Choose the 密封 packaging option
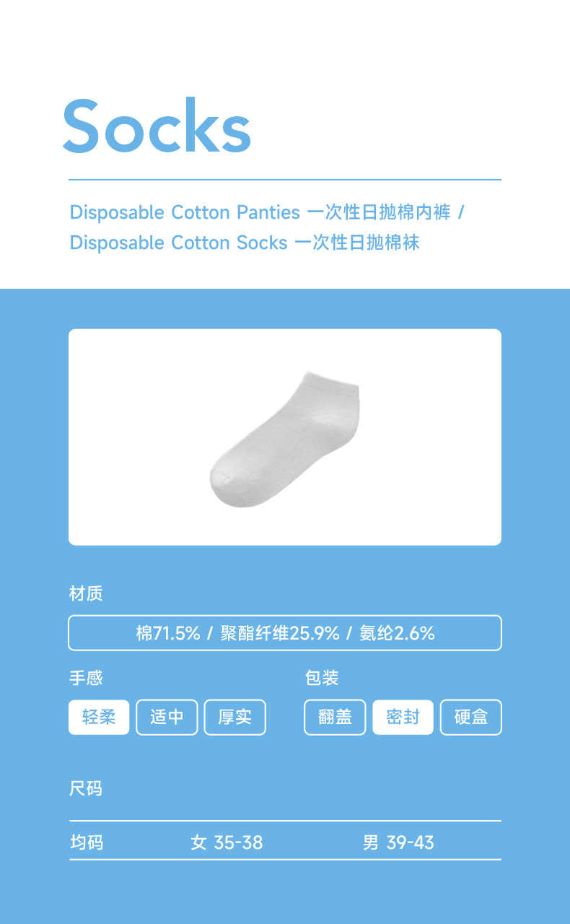570x924 pixels. coord(403,717)
